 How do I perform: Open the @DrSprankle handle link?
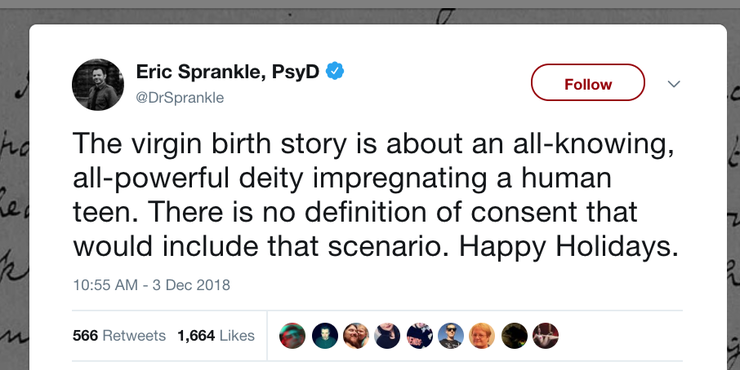coord(180,98)
